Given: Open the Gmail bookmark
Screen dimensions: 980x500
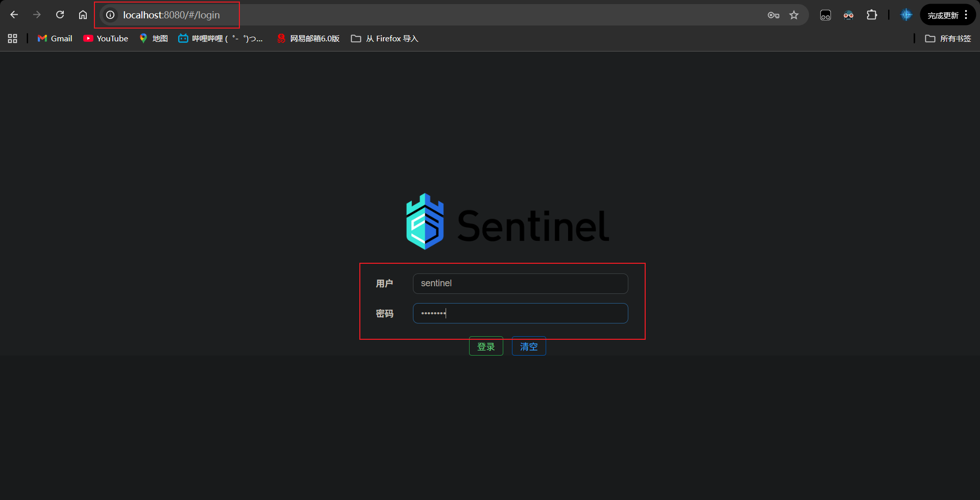Looking at the screenshot, I should click(55, 39).
